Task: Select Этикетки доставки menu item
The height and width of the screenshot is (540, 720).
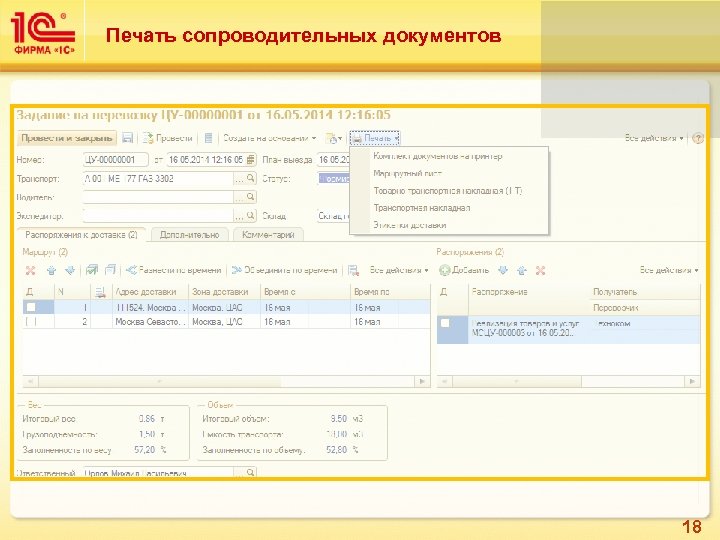Action: 410,225
